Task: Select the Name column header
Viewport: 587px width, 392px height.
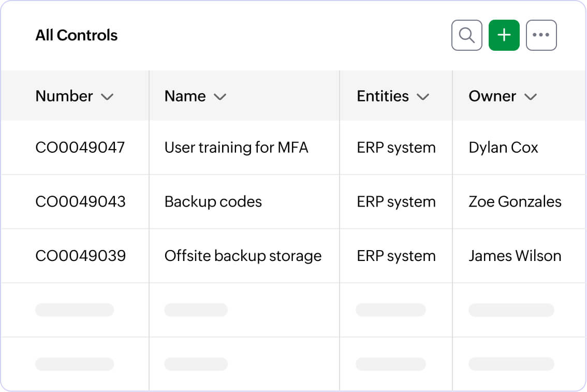Action: coord(184,96)
